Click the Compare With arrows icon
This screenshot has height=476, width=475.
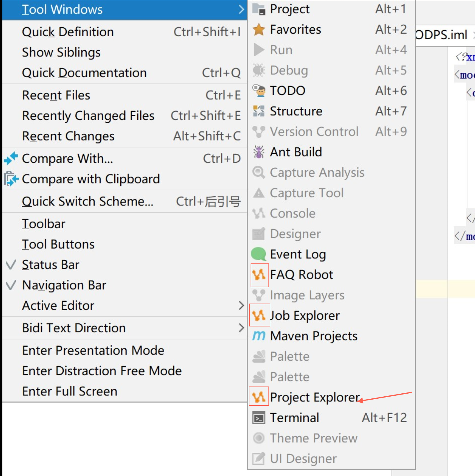(11, 158)
